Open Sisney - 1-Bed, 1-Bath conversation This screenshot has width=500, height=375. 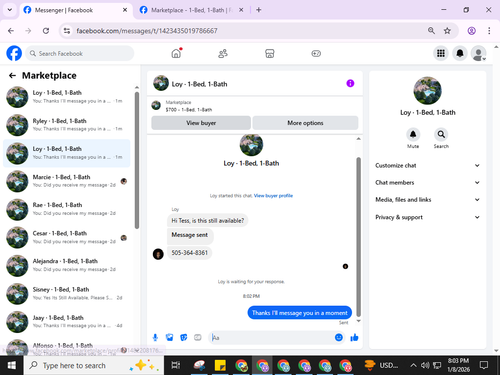pyautogui.click(x=67, y=293)
